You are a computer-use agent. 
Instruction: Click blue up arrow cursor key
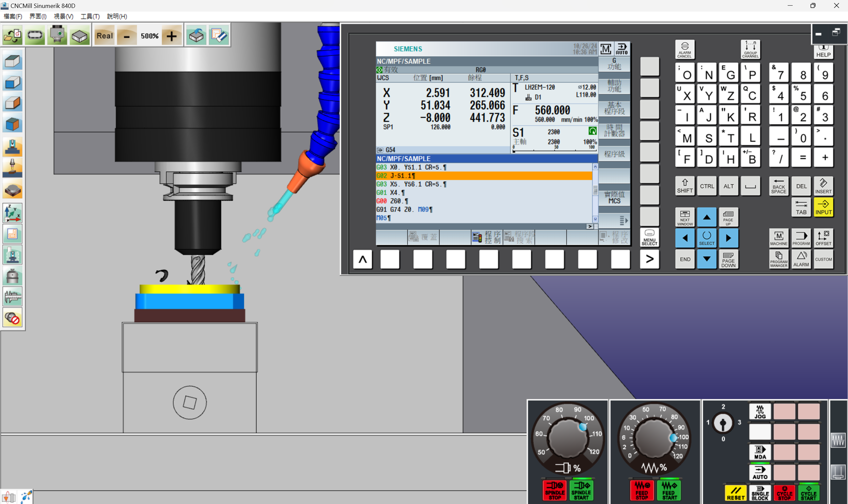click(x=707, y=217)
